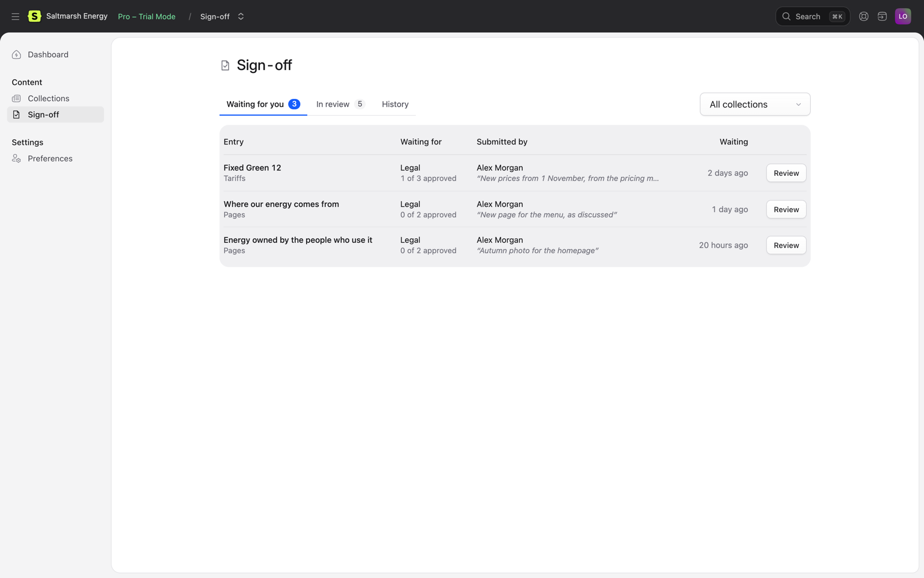The width and height of the screenshot is (924, 578).
Task: Click the Where our energy comes from title
Action: (281, 205)
